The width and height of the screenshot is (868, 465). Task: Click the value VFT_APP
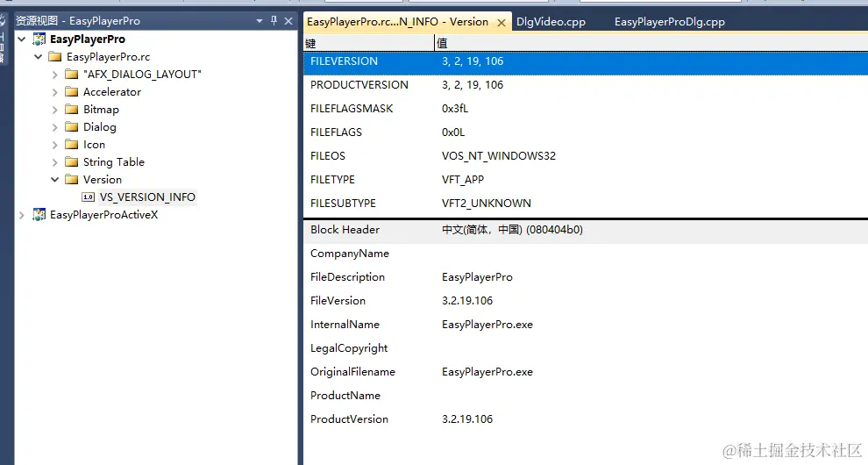463,180
